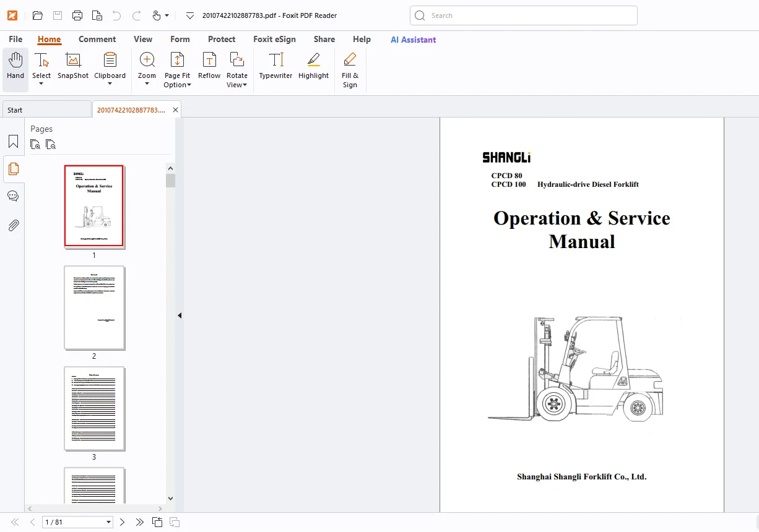This screenshot has height=532, width=759.
Task: Click the previous view icon in the status bar
Action: coord(157,522)
